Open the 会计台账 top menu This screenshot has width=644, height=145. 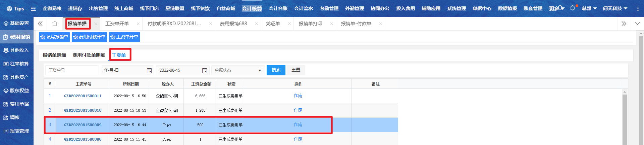point(278,8)
